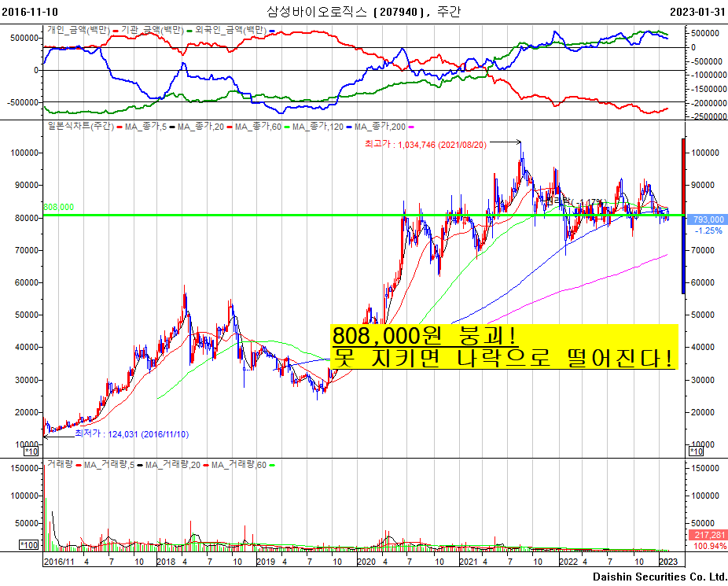Click the 최저가 124,031 low-price label

132,434
